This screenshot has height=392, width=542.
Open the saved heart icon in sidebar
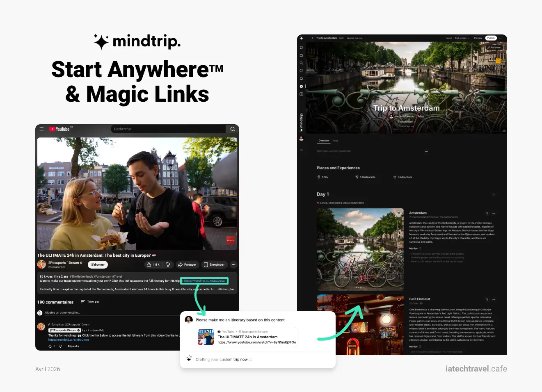coord(301,71)
